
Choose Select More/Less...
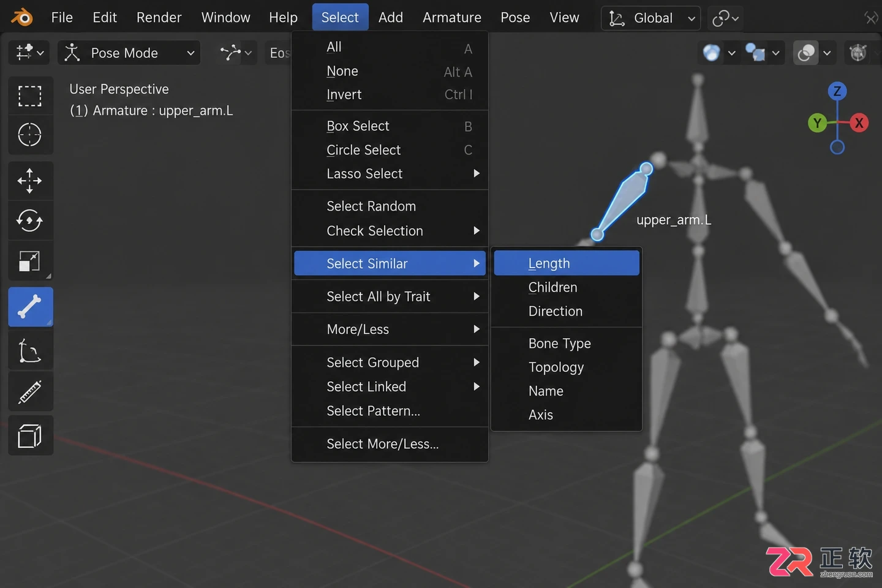[390, 444]
